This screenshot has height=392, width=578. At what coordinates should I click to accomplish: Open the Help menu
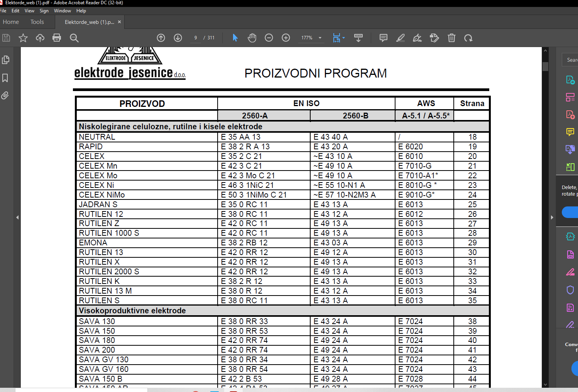[x=81, y=11]
